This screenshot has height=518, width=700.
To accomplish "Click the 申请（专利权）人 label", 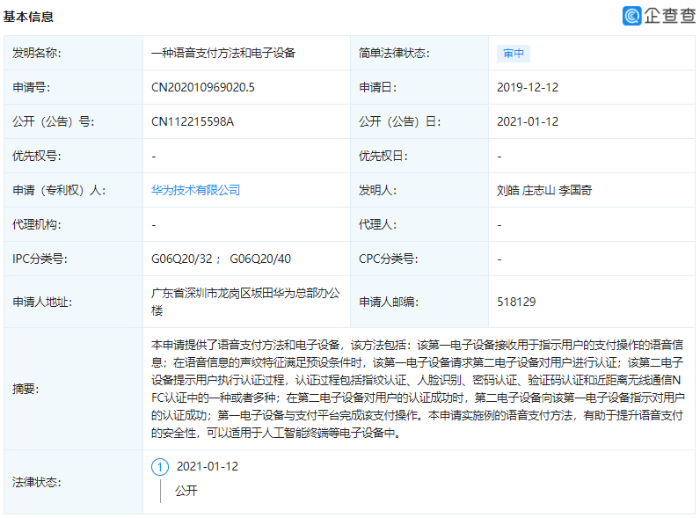I will click(x=59, y=191).
